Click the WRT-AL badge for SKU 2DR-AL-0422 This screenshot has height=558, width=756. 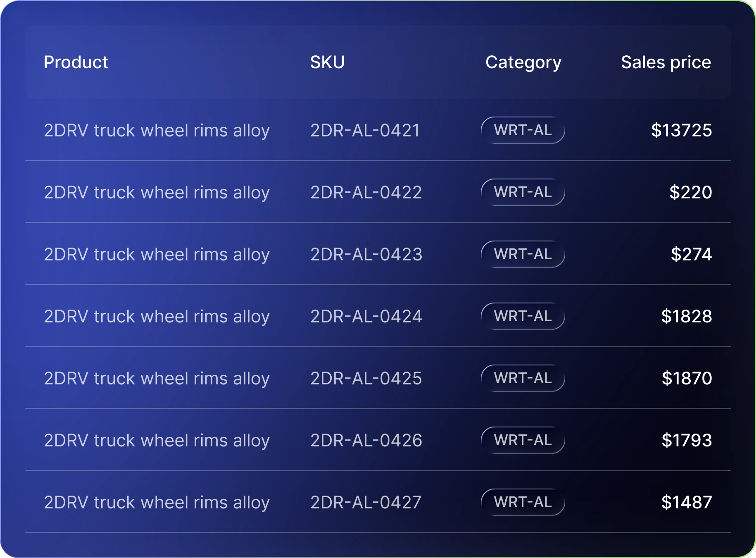[x=523, y=192]
